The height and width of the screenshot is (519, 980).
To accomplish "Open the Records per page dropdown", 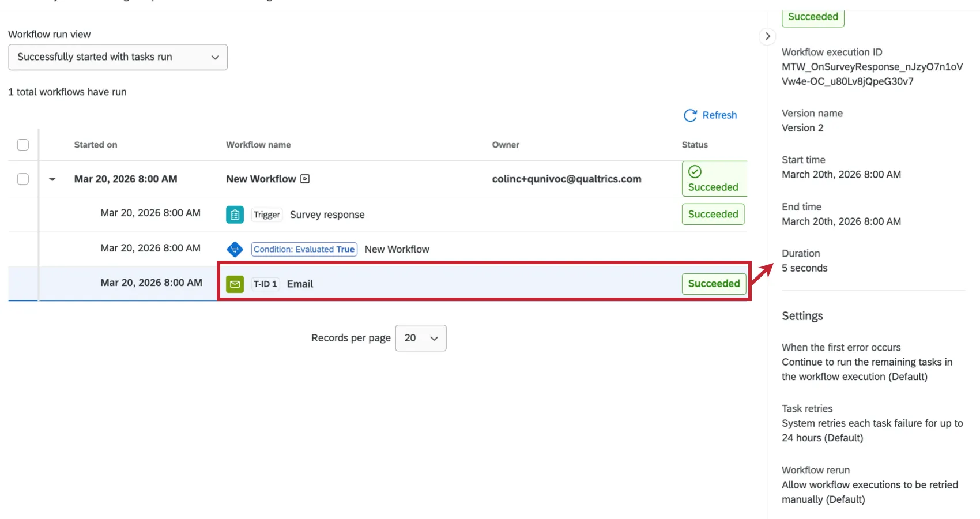I will (x=421, y=338).
